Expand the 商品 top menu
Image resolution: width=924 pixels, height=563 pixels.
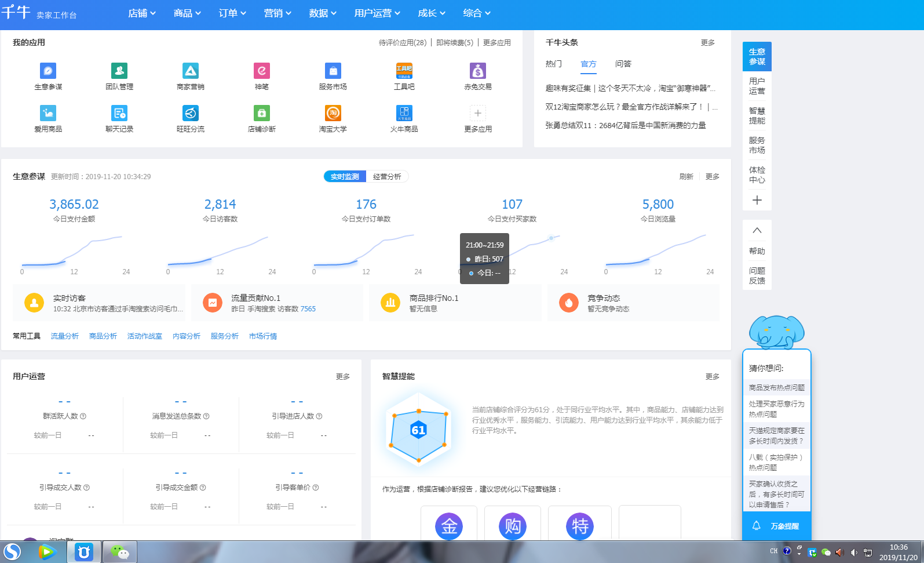pyautogui.click(x=187, y=13)
